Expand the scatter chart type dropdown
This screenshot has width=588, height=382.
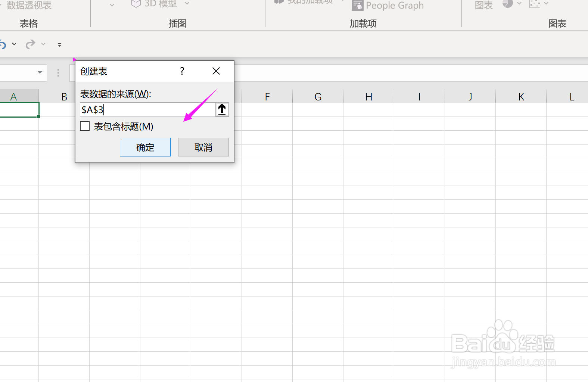(x=546, y=3)
